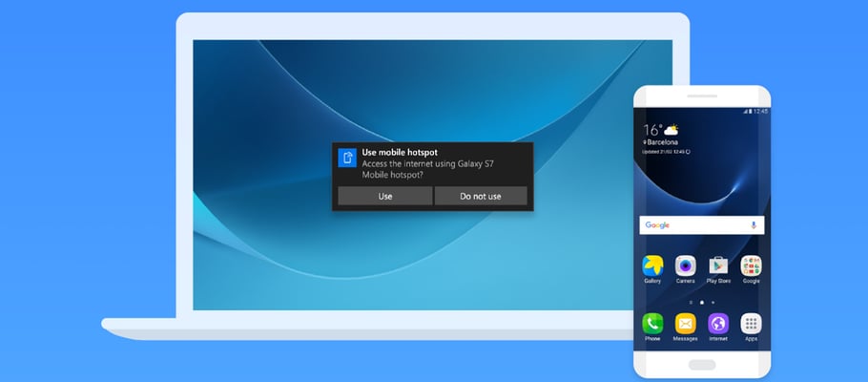Tap the green Phone dialer icon
This screenshot has width=868, height=382.
click(652, 323)
